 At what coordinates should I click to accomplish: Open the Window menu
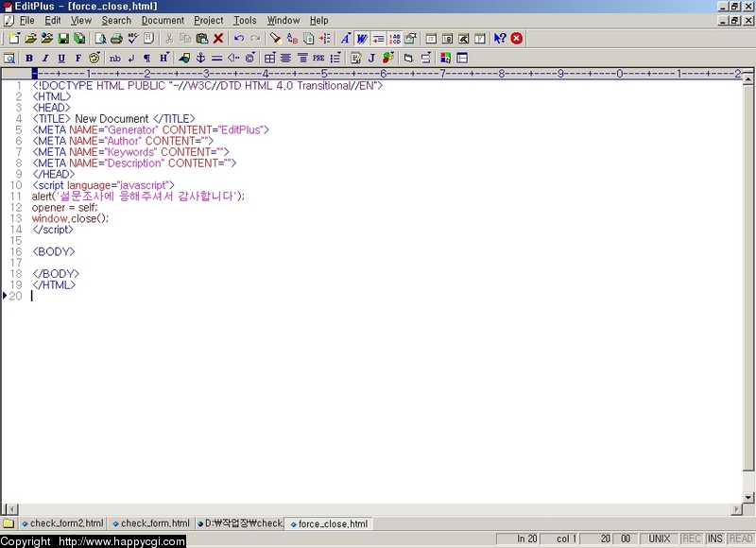tap(283, 20)
